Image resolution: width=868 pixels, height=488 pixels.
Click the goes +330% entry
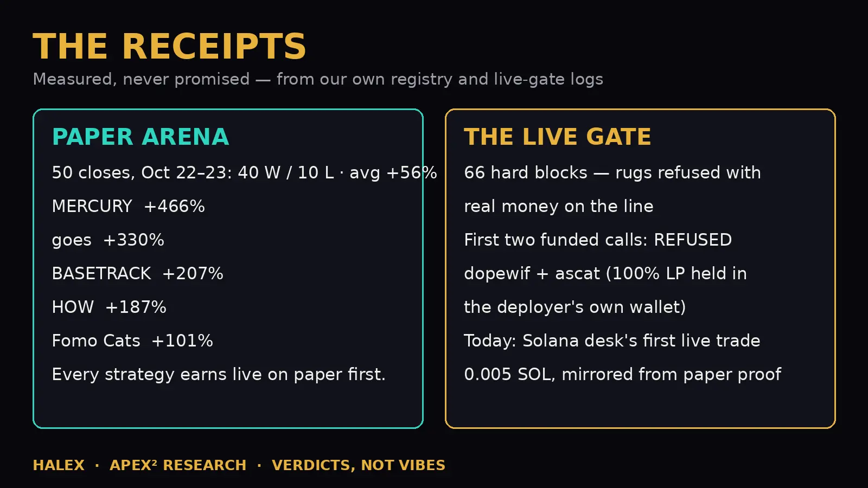(x=108, y=240)
